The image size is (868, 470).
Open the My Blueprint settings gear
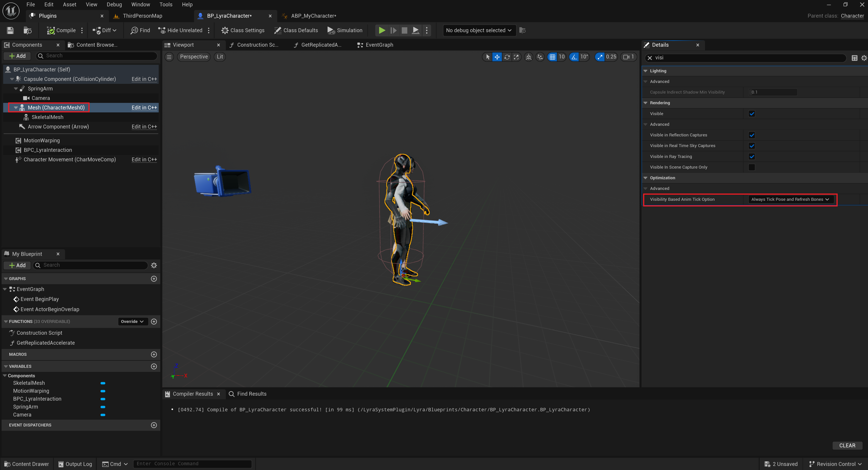click(x=154, y=265)
